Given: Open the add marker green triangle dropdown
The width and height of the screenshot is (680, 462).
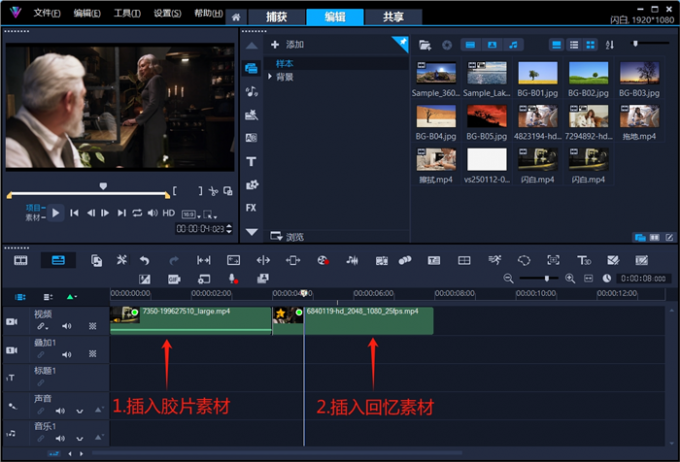Looking at the screenshot, I should coord(72,297).
